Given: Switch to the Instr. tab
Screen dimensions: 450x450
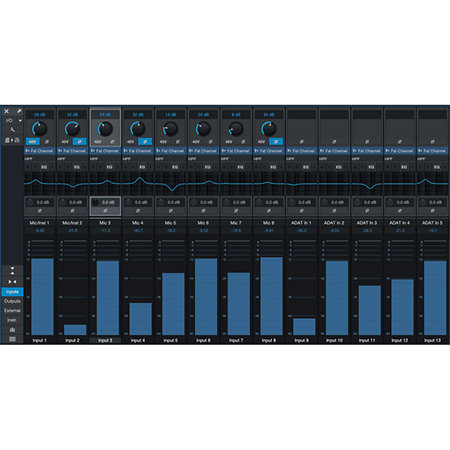Looking at the screenshot, I should [x=12, y=320].
